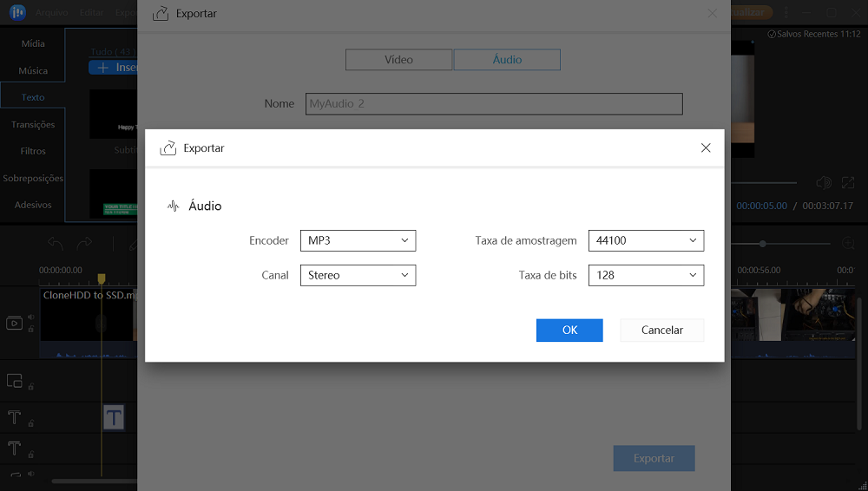The width and height of the screenshot is (868, 491).
Task: Select the Transições sidebar tab
Action: click(33, 124)
